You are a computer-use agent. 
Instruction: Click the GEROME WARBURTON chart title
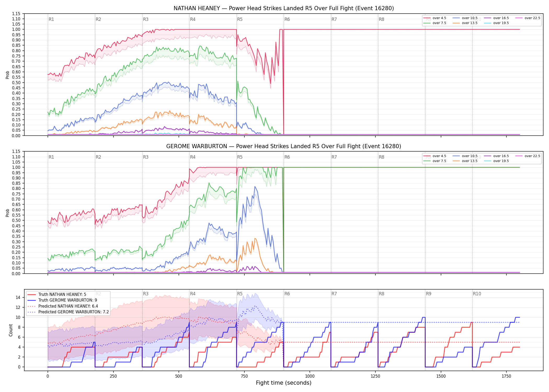(284, 146)
